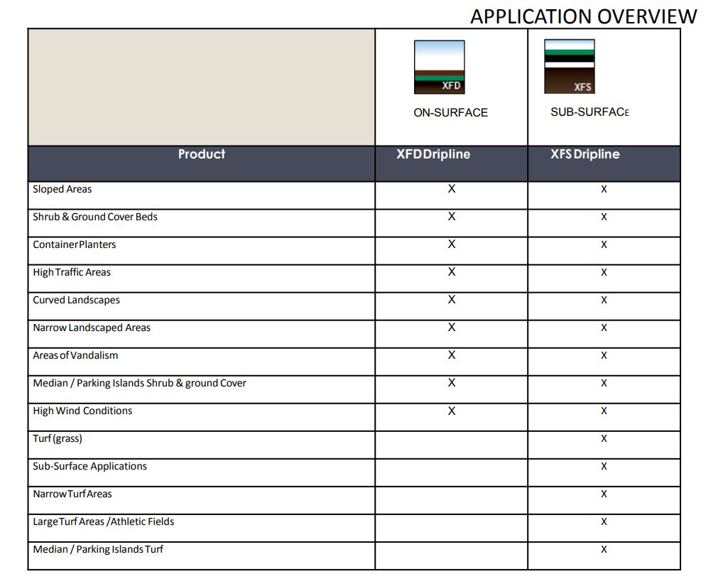Click the XFS Dripline column header
Image resolution: width=728 pixels, height=584 pixels.
tap(585, 154)
